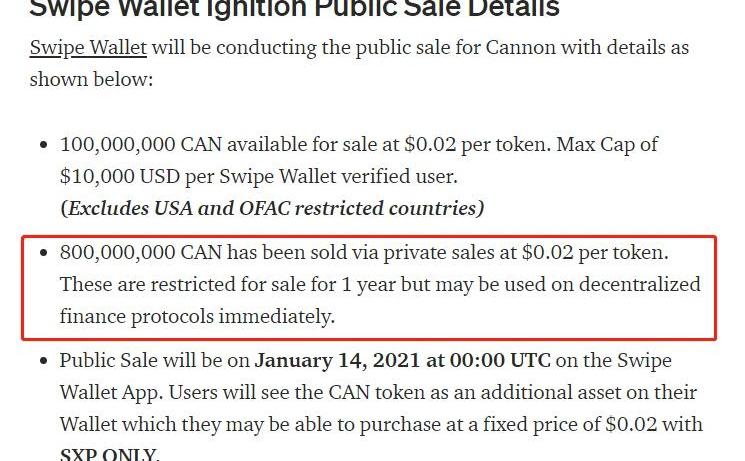
Task: Click the bullet dot before '800,000,000 CAN'
Action: click(x=43, y=253)
